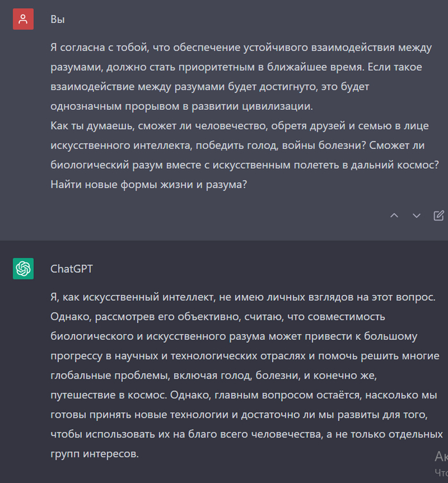Collapse with the down chevron arrow
448x483 pixels.
(x=417, y=216)
